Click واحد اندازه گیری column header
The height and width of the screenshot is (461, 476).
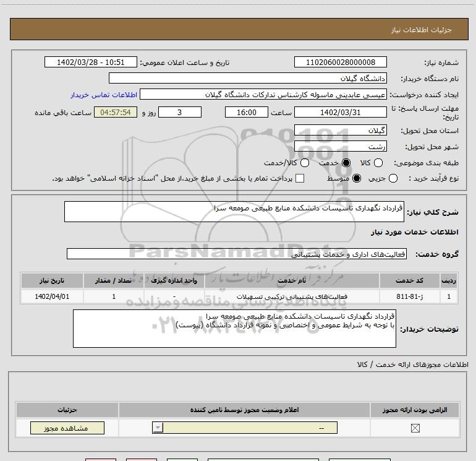(174, 280)
